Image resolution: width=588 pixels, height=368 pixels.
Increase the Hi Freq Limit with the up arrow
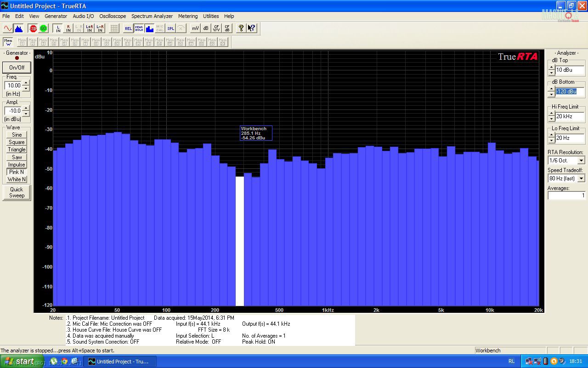coord(551,114)
